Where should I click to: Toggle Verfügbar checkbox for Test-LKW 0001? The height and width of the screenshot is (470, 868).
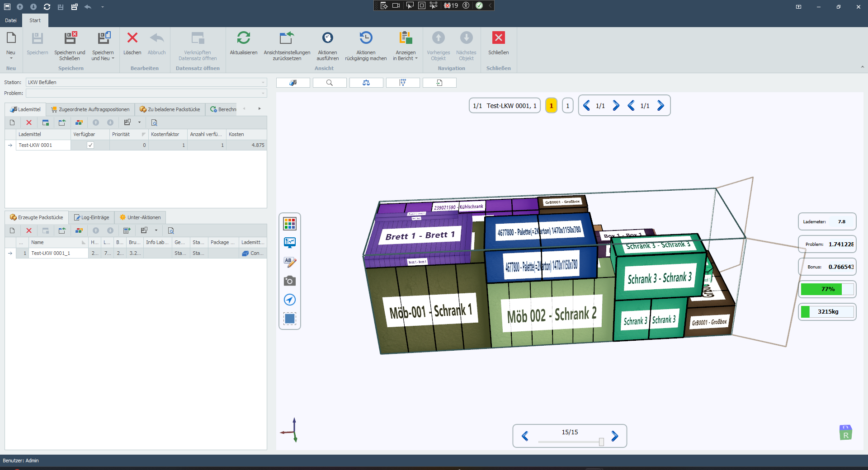(x=90, y=145)
